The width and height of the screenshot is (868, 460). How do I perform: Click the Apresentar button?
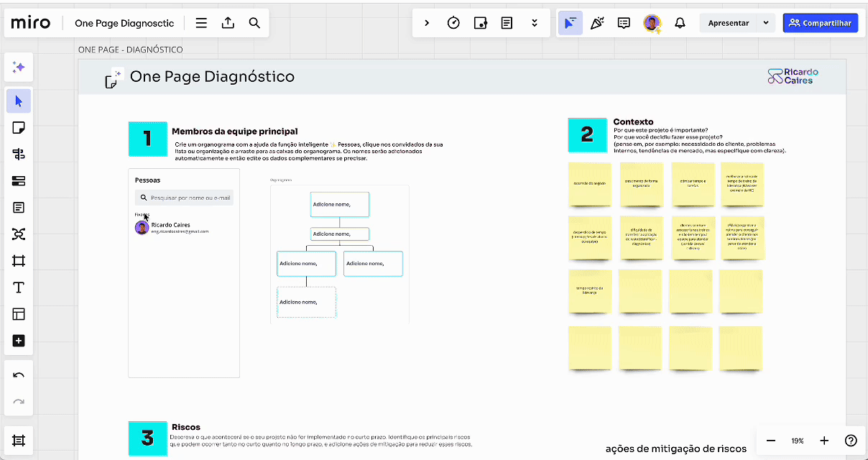(729, 23)
